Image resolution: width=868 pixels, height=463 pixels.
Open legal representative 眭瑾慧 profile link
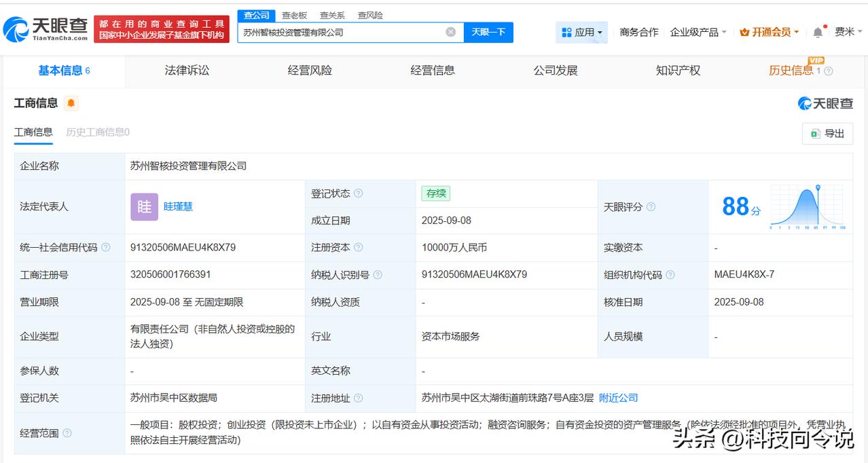tap(178, 206)
